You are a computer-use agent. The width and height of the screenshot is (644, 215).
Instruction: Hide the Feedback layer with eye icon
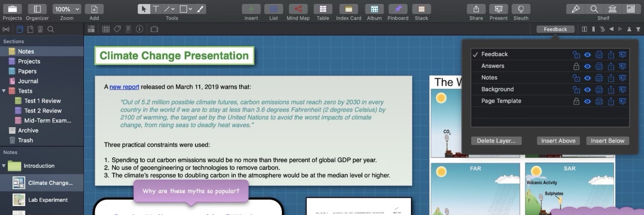(588, 54)
